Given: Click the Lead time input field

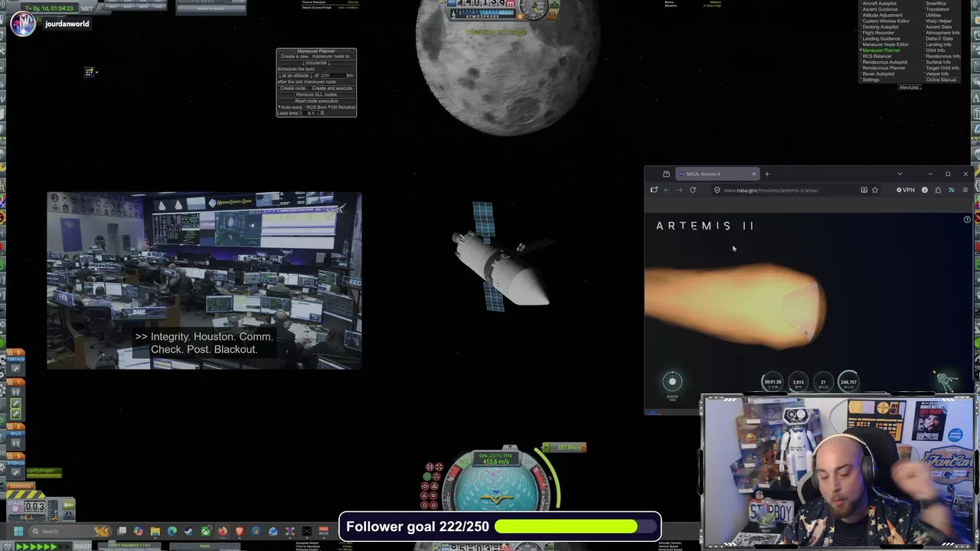Looking at the screenshot, I should click(303, 113).
